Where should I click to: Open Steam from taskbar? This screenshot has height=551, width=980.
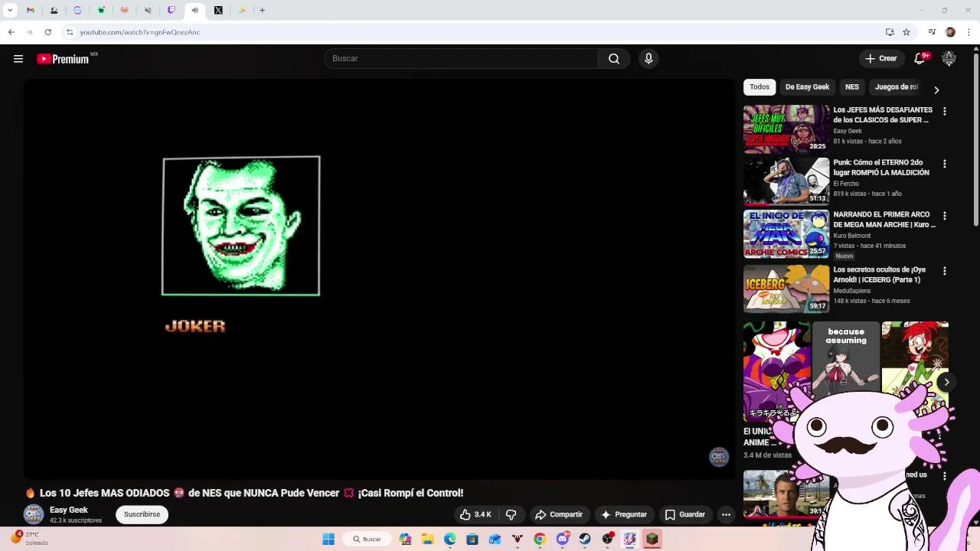585,540
